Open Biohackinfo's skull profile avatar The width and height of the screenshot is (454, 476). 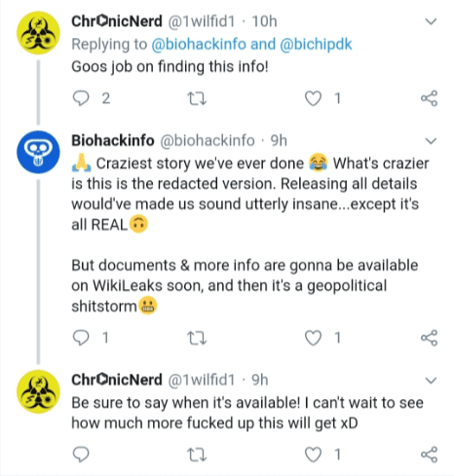coord(38,152)
